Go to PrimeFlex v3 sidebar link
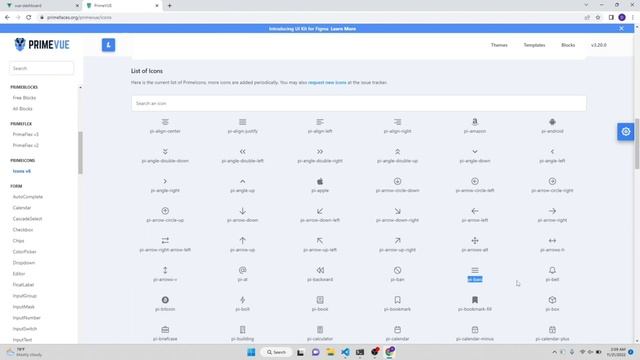 (x=25, y=134)
